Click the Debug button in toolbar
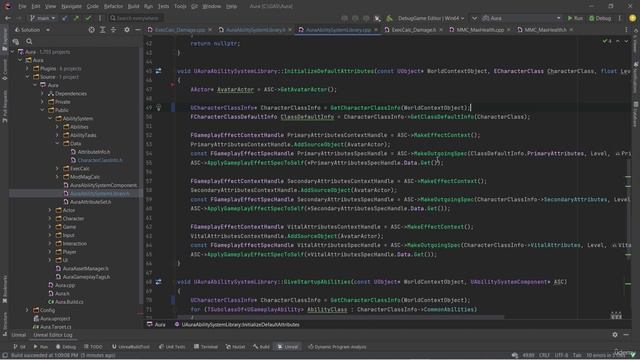This screenshot has width=640, height=360. tap(600, 18)
